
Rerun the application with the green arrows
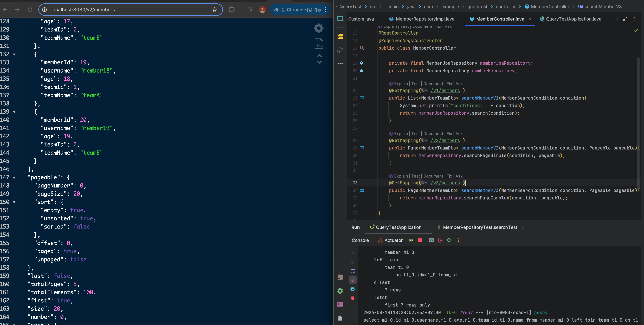(411, 240)
